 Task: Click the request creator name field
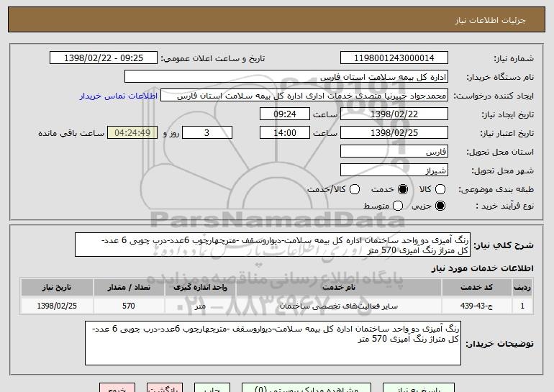click(x=304, y=96)
